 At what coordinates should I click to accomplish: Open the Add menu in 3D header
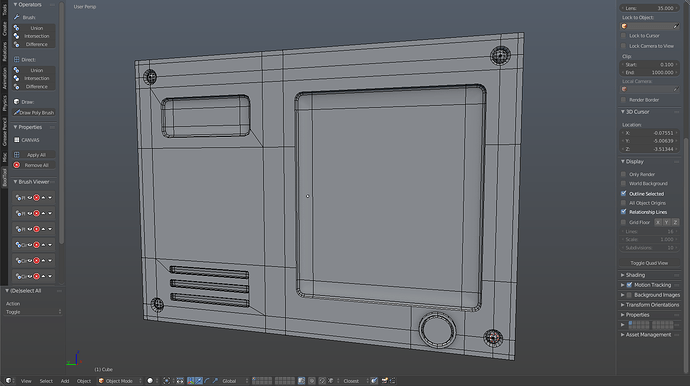pos(65,381)
